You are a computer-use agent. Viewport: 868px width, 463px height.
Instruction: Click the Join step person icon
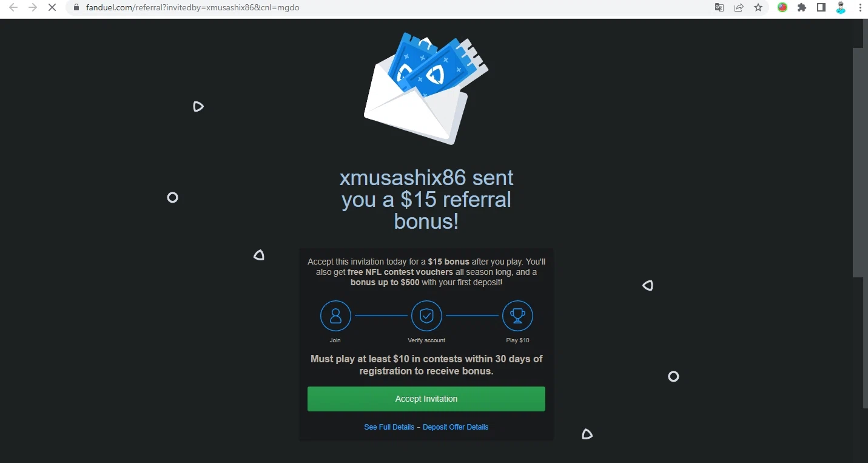click(x=335, y=316)
